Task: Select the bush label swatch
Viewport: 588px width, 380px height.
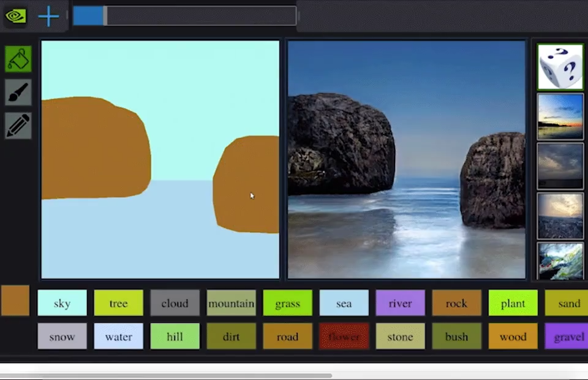Action: tap(457, 336)
